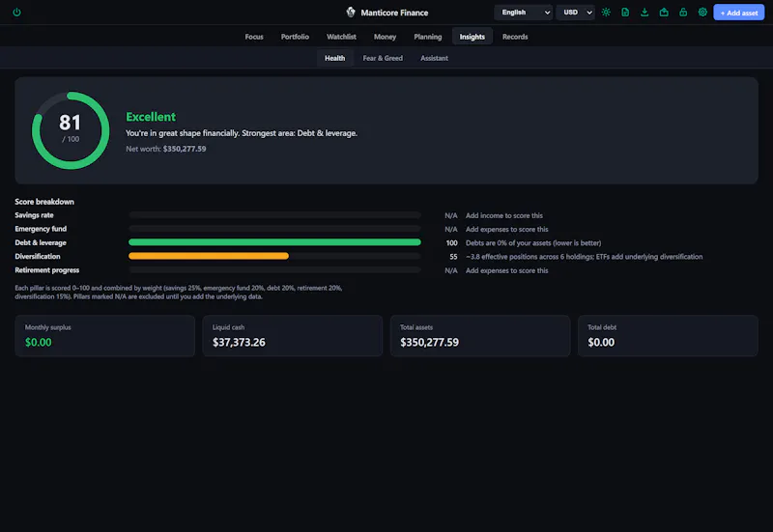This screenshot has height=532, width=773.
Task: Click the power icon in the top-left corner
Action: click(16, 13)
